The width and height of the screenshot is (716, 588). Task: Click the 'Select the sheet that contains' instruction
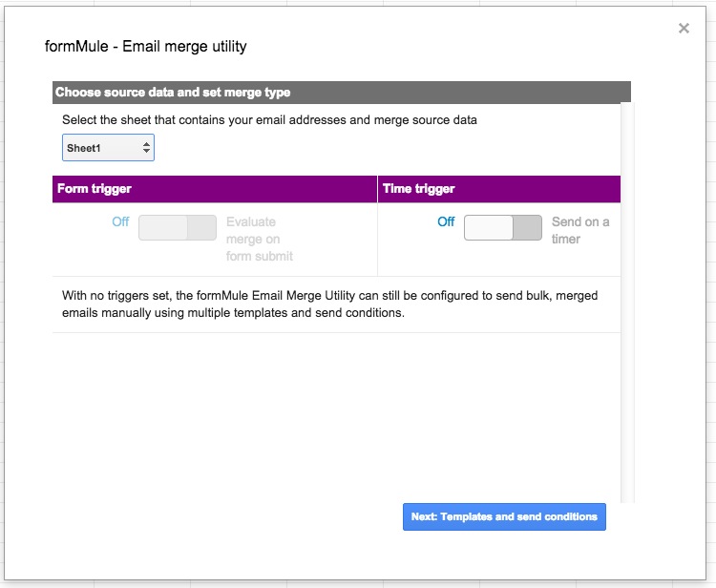pyautogui.click(x=269, y=120)
